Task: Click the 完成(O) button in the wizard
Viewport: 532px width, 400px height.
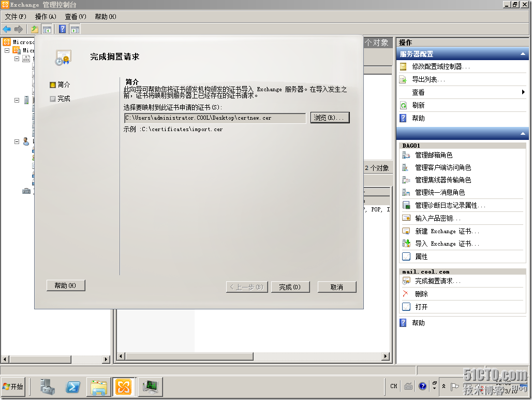Action: [290, 287]
